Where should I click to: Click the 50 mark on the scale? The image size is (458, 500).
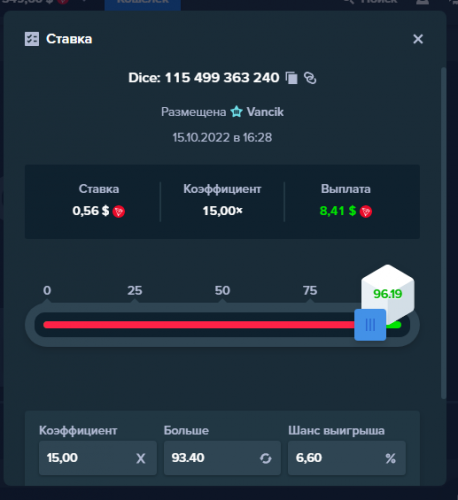(222, 290)
